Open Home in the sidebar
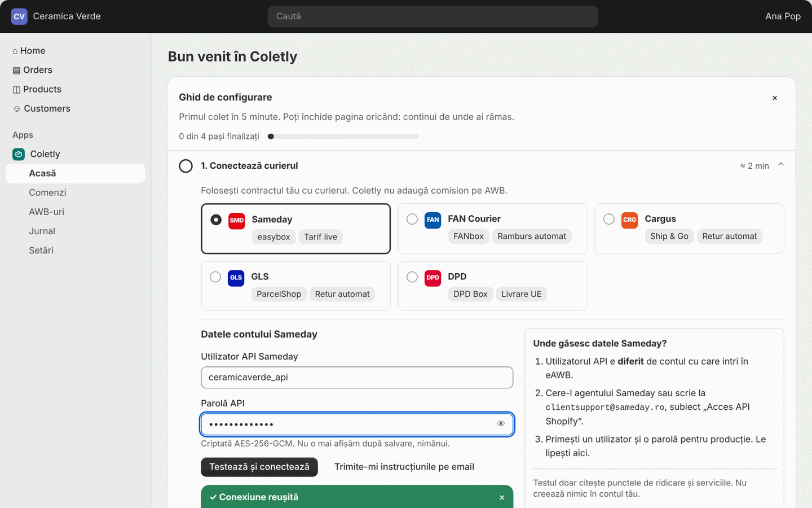Viewport: 812px width, 508px height. coord(75,51)
